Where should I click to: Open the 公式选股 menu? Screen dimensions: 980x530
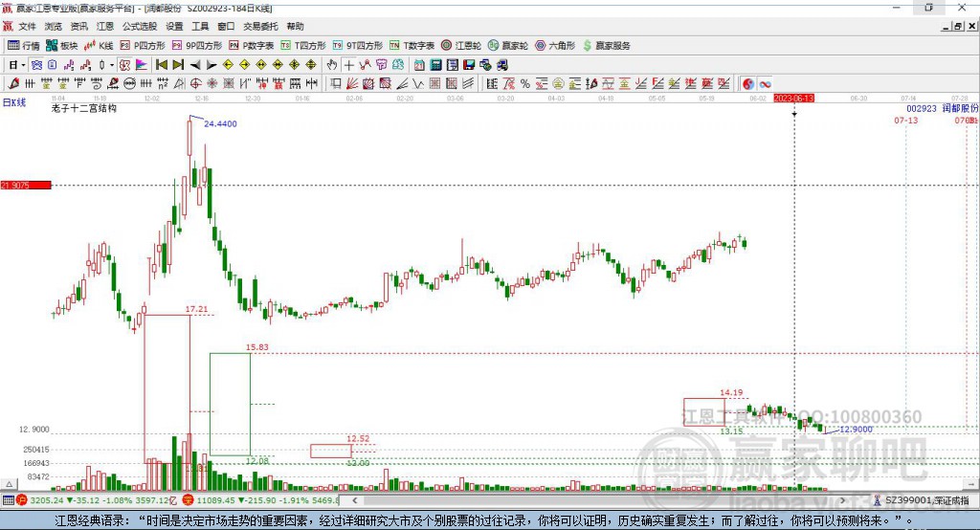140,26
